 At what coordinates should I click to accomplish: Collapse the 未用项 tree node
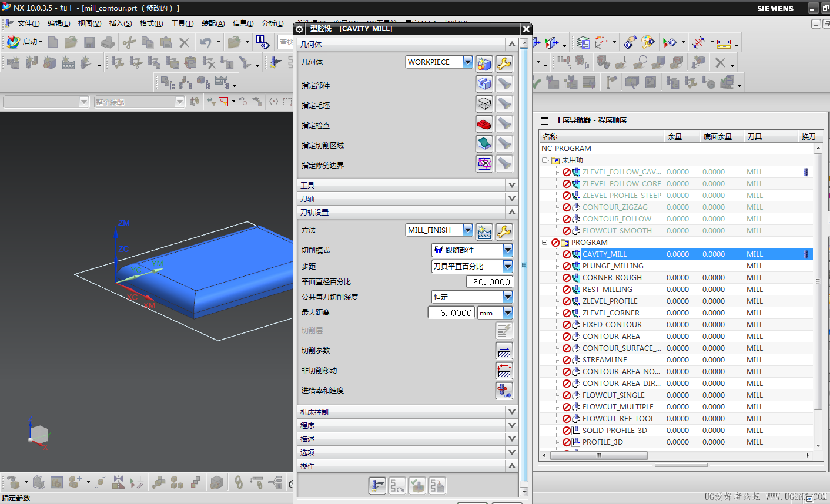[544, 160]
